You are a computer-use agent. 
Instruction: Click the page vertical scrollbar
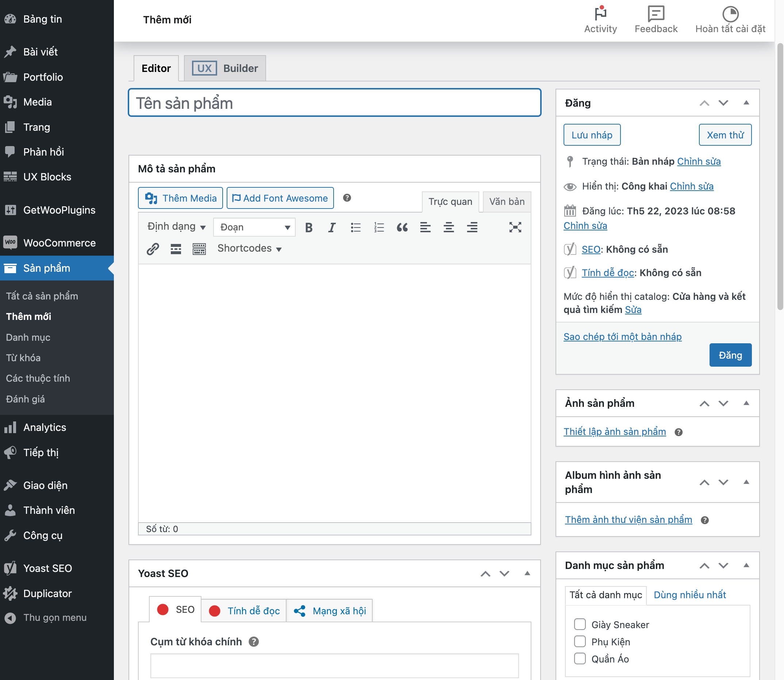point(780,176)
